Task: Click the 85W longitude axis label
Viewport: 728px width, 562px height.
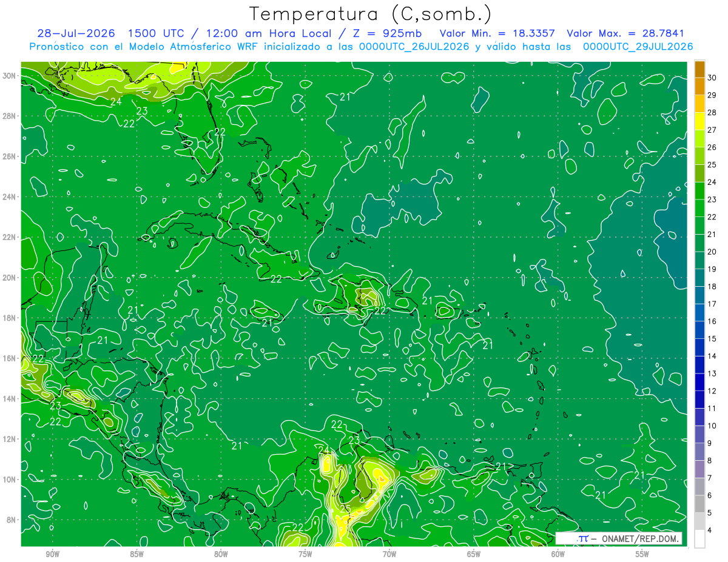Action: coord(136,554)
